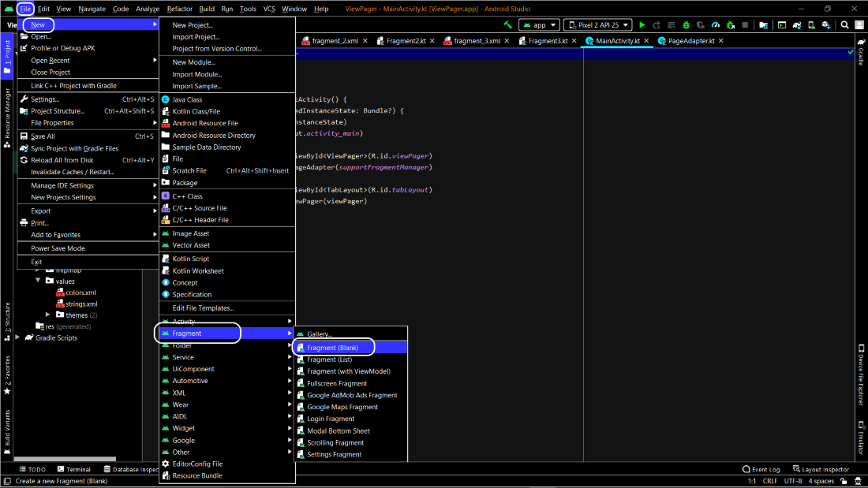Click the Debug app bug icon
Image resolution: width=868 pixels, height=488 pixels.
tap(686, 25)
